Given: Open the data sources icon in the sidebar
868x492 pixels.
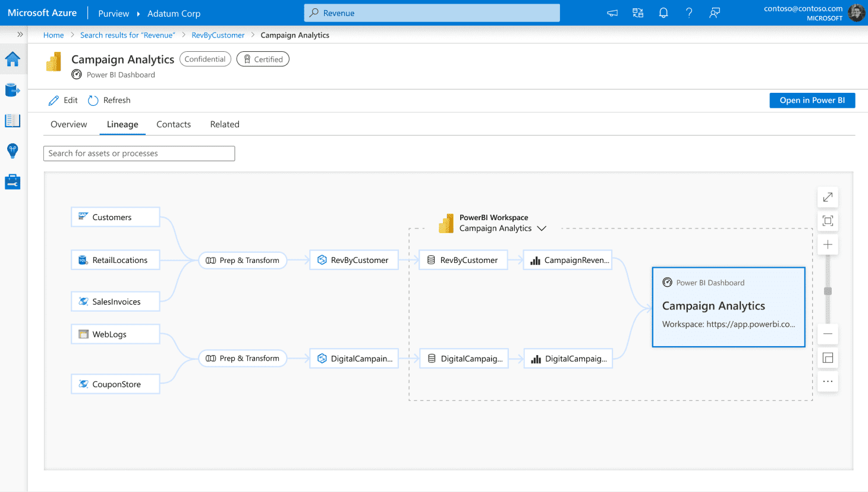Looking at the screenshot, I should 12,90.
